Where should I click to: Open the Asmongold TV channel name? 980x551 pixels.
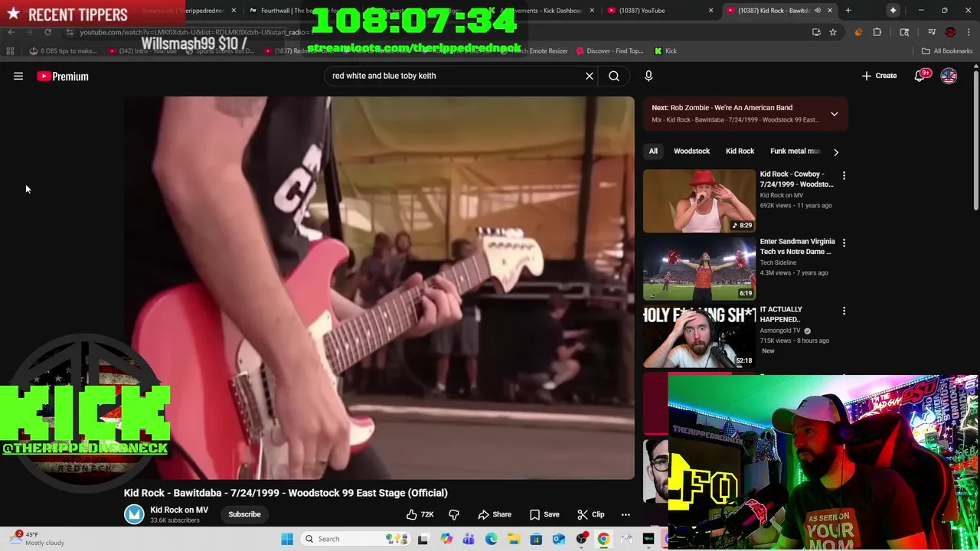pos(780,331)
